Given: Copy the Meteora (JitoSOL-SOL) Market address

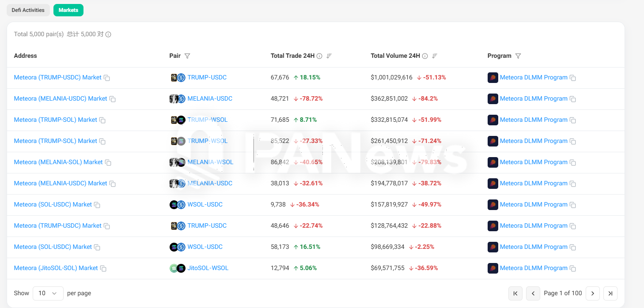Looking at the screenshot, I should pyautogui.click(x=103, y=268).
